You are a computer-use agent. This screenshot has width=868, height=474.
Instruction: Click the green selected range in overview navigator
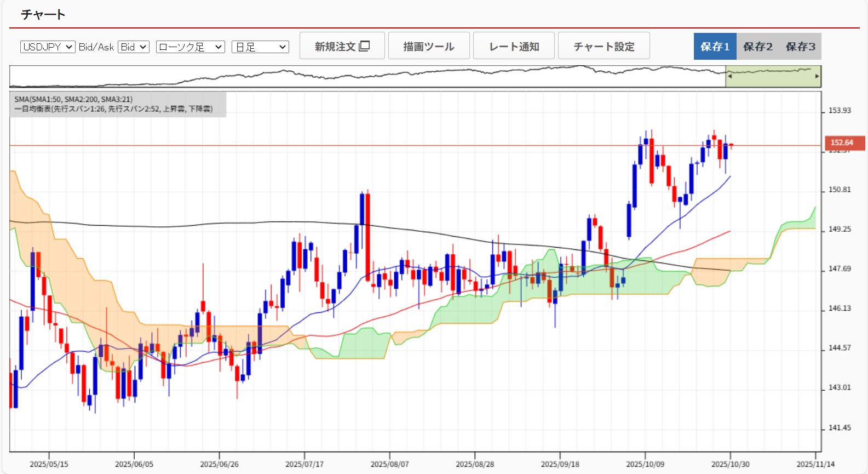click(x=772, y=76)
